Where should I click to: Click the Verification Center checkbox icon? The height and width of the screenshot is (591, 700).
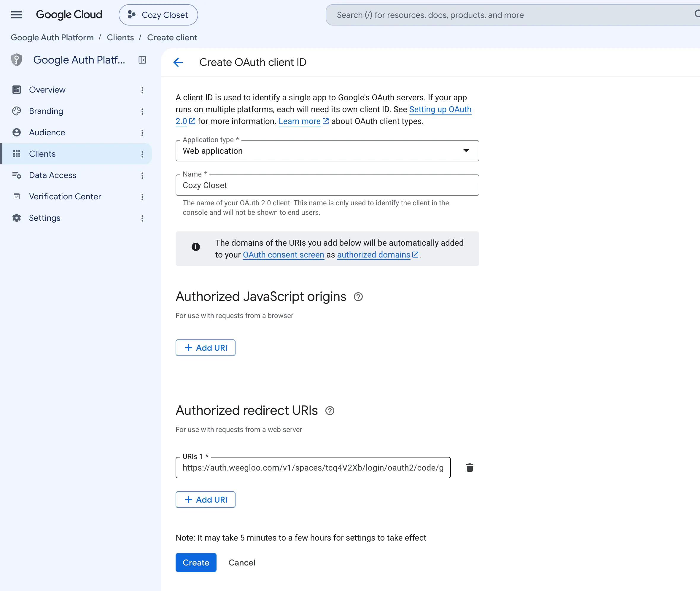pos(16,197)
